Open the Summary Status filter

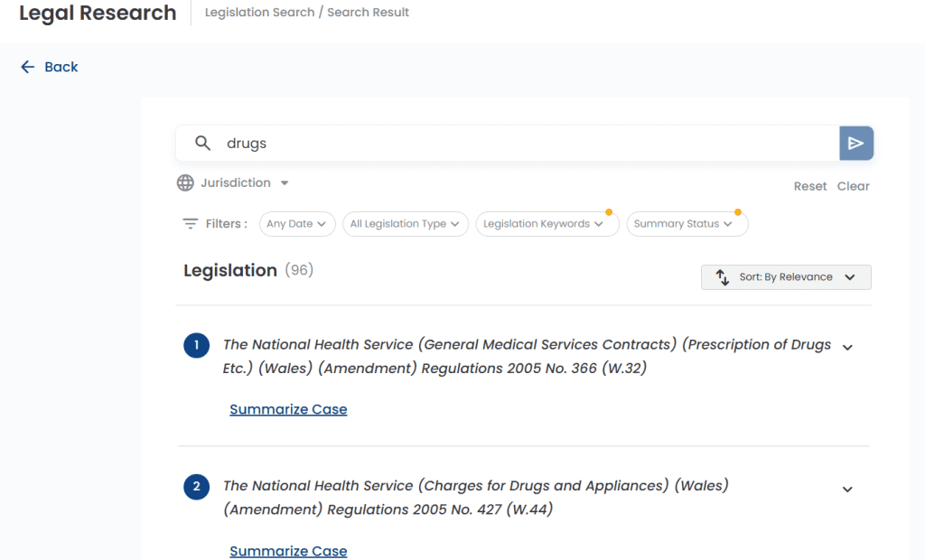[x=687, y=224]
